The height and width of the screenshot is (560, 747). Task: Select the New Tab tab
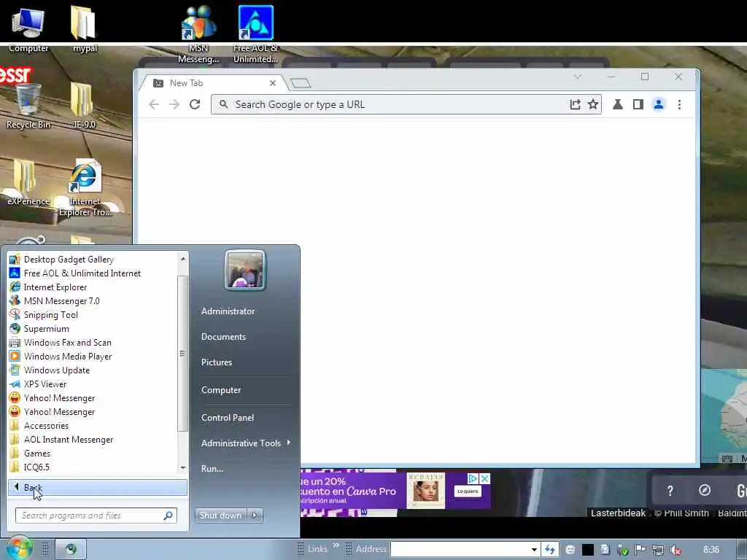point(212,83)
